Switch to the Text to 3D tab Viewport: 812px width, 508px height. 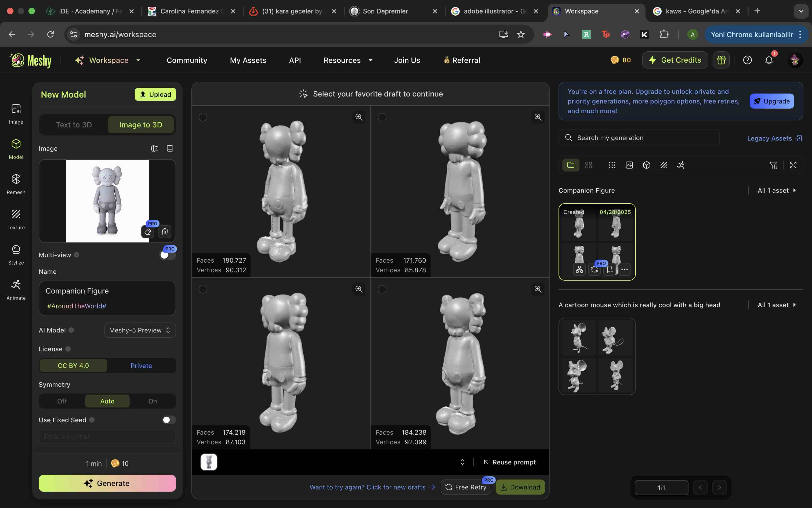click(x=74, y=125)
